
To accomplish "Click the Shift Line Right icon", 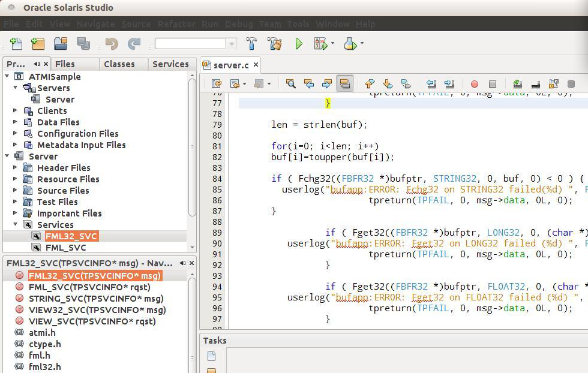I will tap(449, 83).
